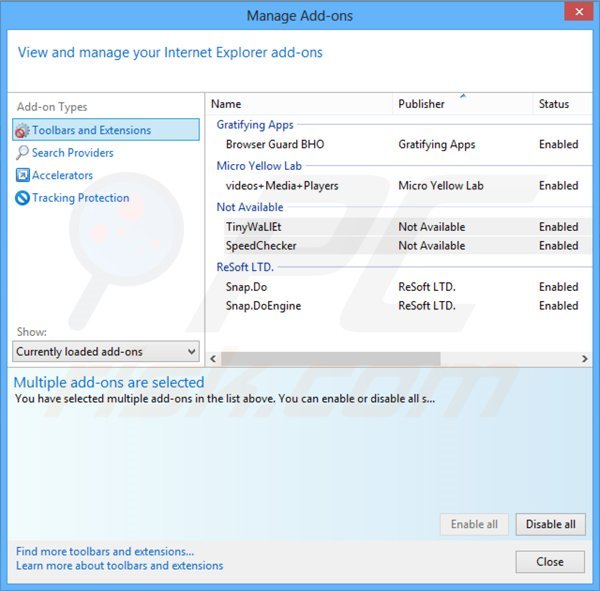Click the Enable all button
Viewport: 600px width, 591px height.
click(x=474, y=524)
